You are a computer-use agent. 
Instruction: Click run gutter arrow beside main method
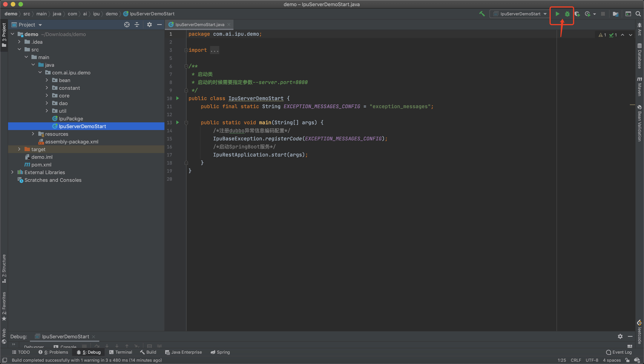click(177, 122)
